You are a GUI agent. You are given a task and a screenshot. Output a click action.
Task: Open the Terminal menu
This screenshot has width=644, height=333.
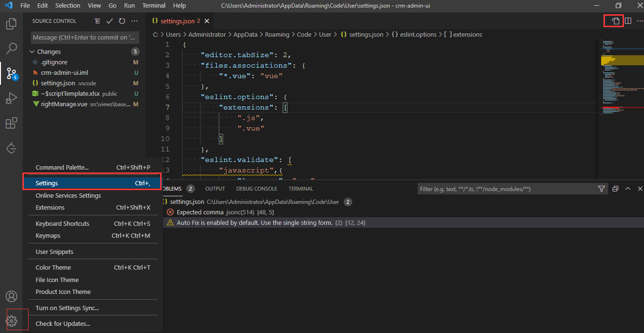coord(153,5)
